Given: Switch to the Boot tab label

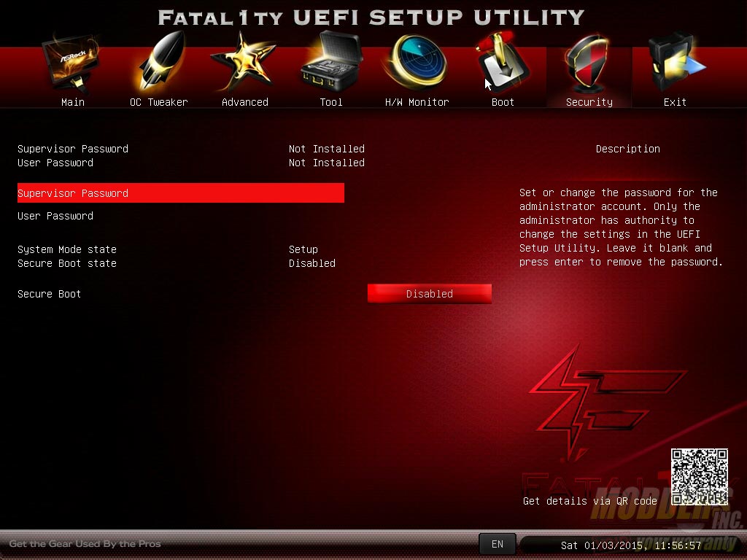Looking at the screenshot, I should point(503,102).
